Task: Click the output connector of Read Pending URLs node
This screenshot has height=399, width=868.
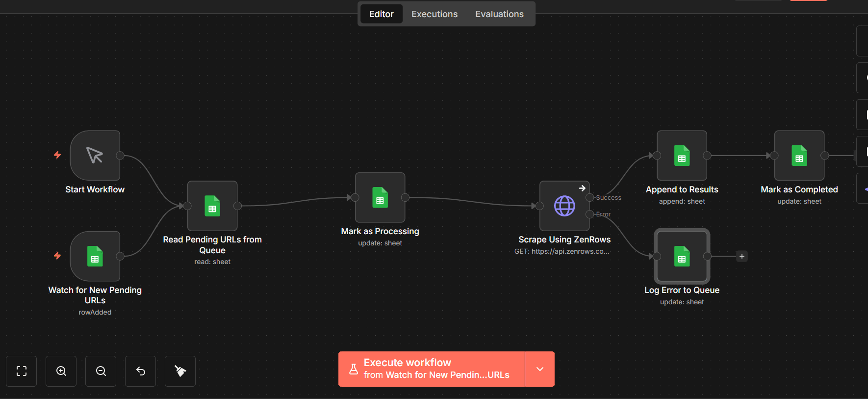Action: pos(237,206)
